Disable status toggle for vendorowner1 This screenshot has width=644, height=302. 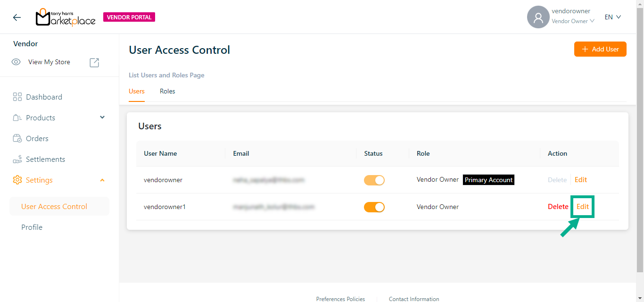(374, 207)
